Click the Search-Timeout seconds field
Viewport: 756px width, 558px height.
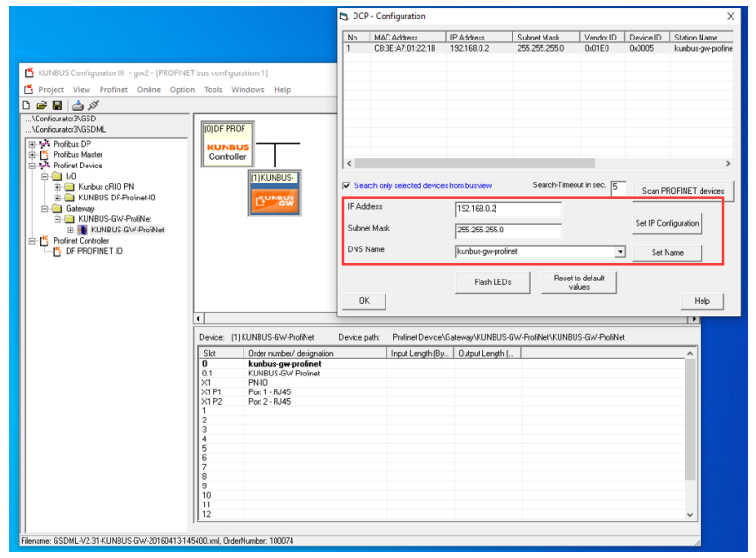point(618,187)
